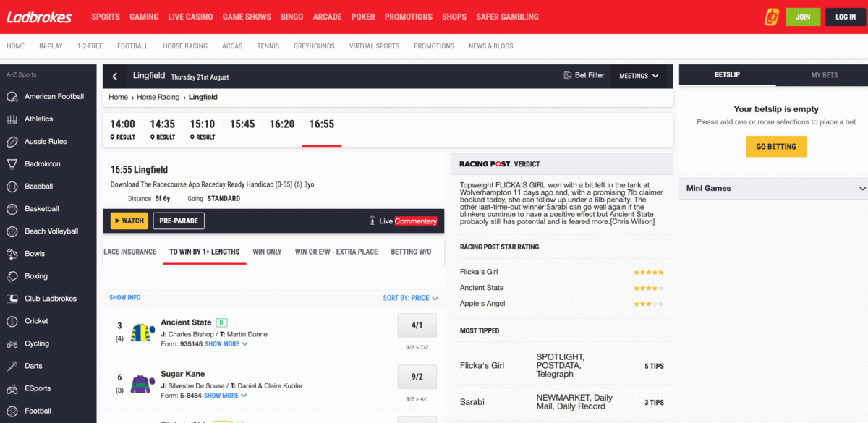This screenshot has width=868, height=423.
Task: Open the 1-2-Free nav link
Action: click(x=90, y=46)
